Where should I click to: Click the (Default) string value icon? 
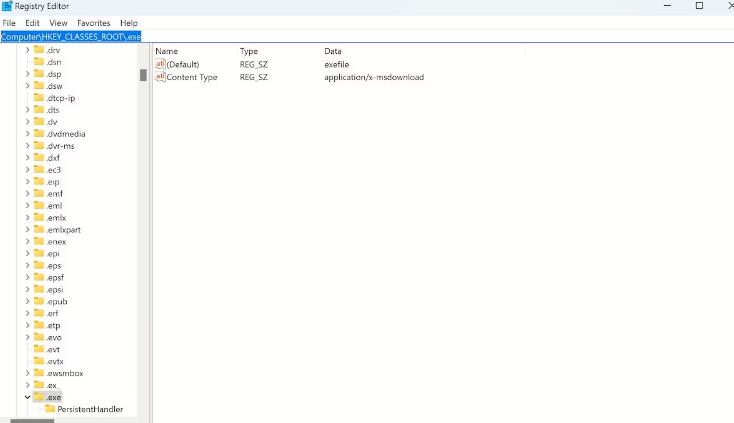(x=160, y=64)
